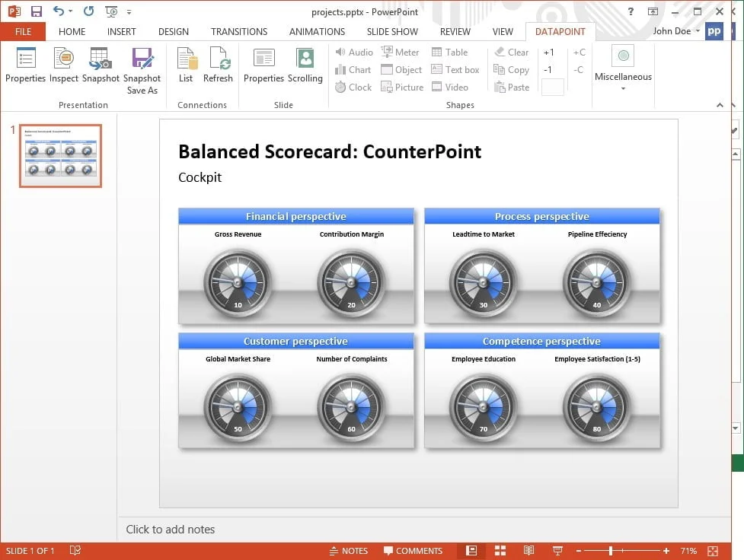Toggle the NOTES pane

[348, 551]
